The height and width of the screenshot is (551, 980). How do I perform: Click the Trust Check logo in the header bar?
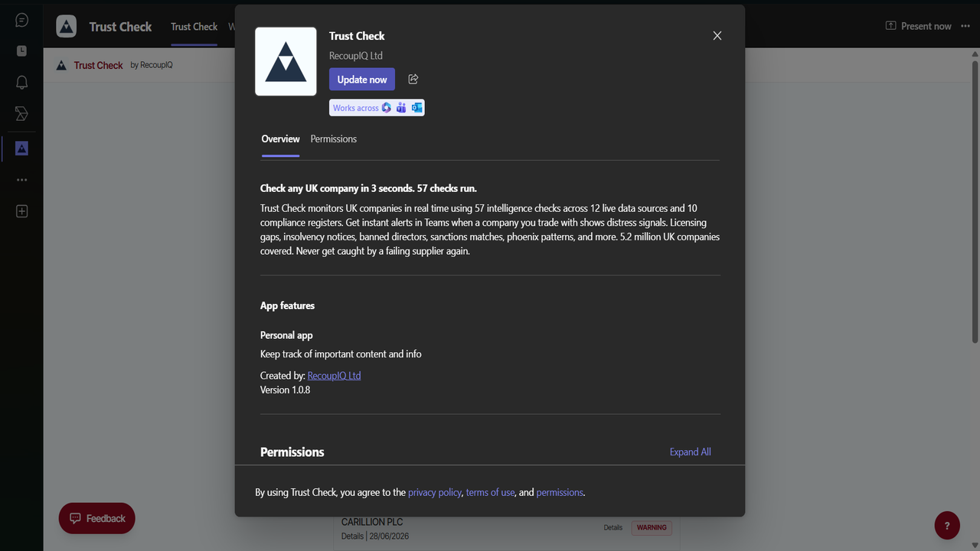coord(67,26)
